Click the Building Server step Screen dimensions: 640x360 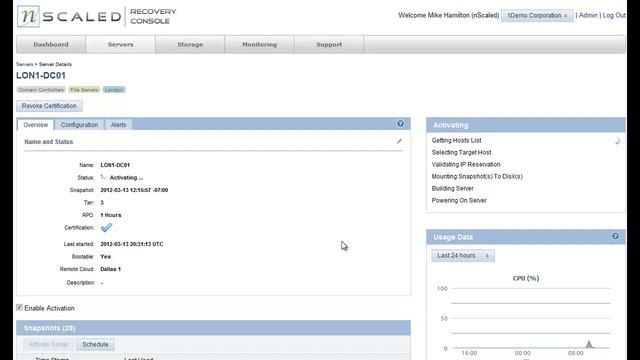[x=453, y=188]
